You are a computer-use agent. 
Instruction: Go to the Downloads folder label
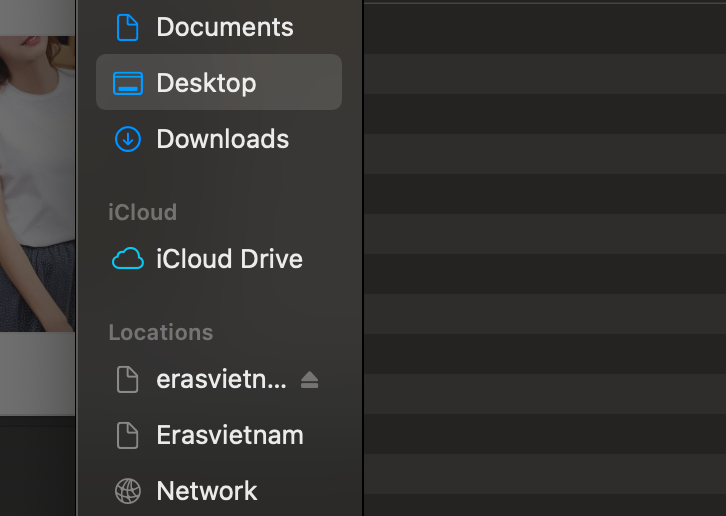pos(222,139)
